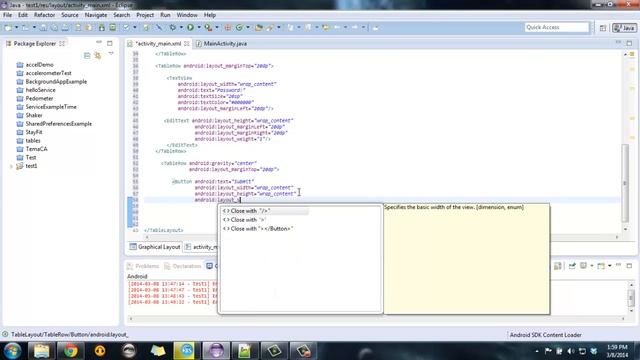
Task: Switch to the MainActivity.java editor tab
Action: [x=222, y=43]
